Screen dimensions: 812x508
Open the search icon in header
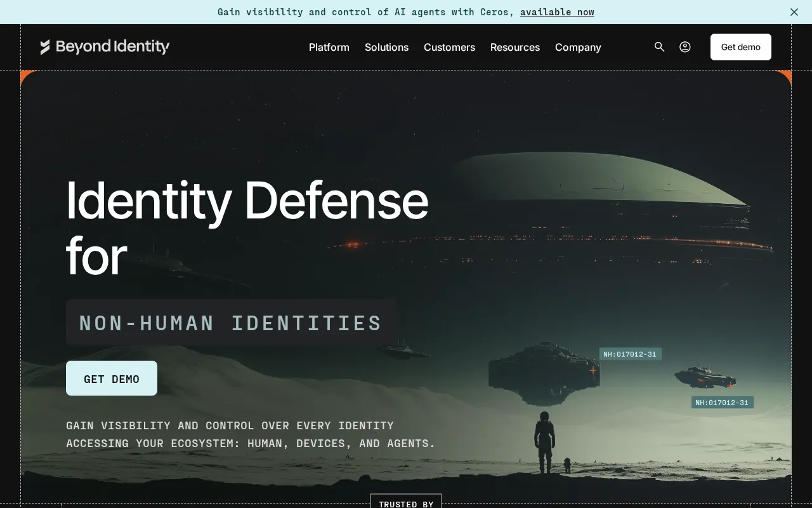click(660, 47)
